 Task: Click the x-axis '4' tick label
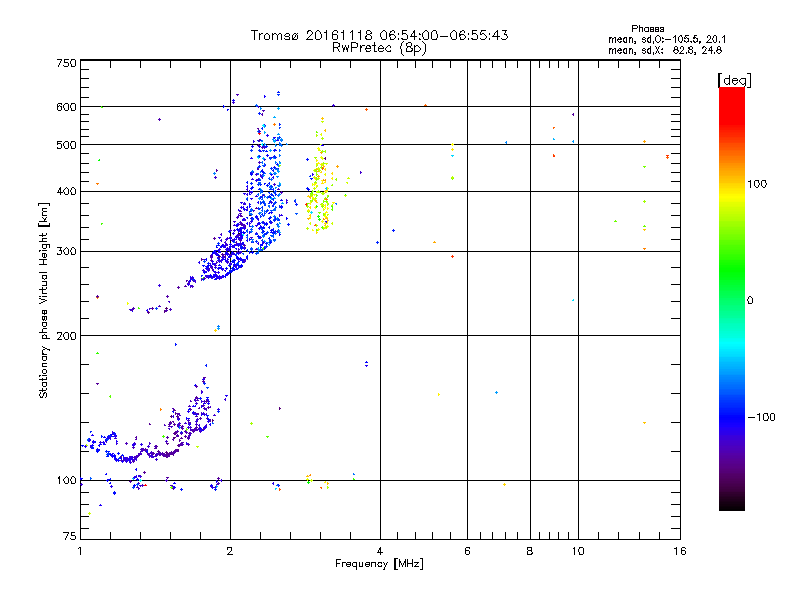(x=380, y=551)
